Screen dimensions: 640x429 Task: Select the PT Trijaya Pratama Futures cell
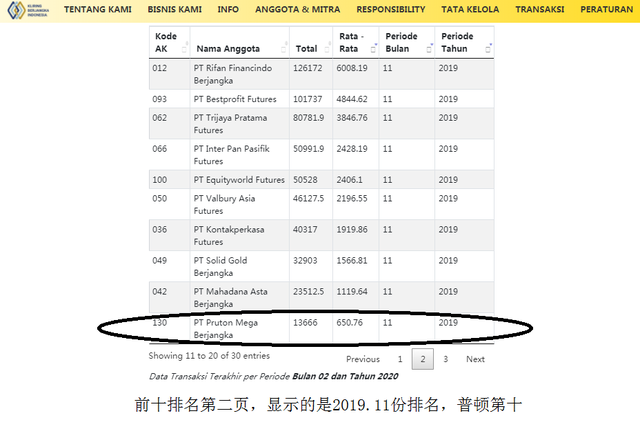(240, 124)
